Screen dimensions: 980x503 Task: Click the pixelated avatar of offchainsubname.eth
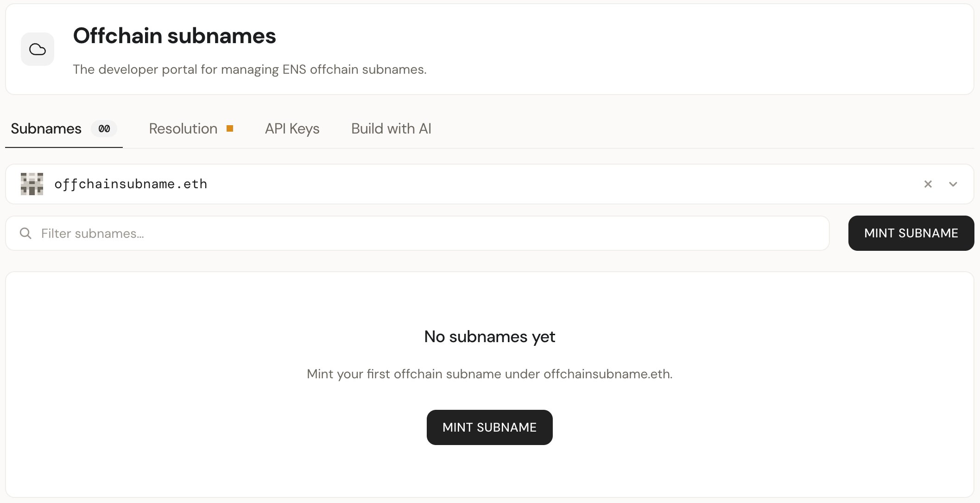(32, 184)
